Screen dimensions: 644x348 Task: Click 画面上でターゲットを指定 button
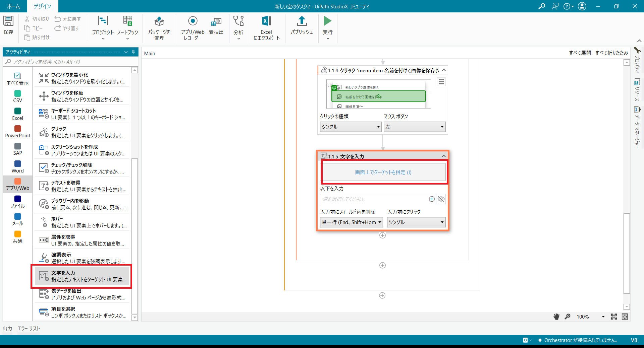tap(383, 172)
